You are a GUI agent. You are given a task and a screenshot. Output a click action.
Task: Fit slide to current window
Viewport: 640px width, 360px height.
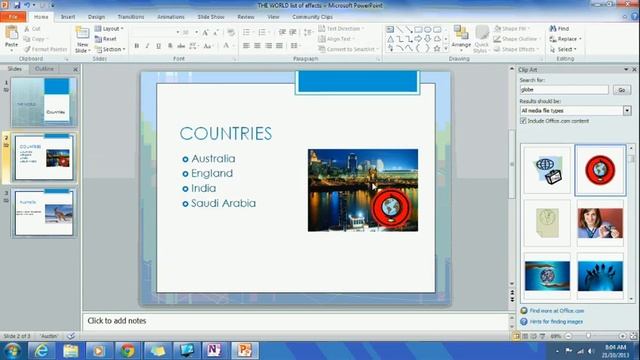click(633, 336)
